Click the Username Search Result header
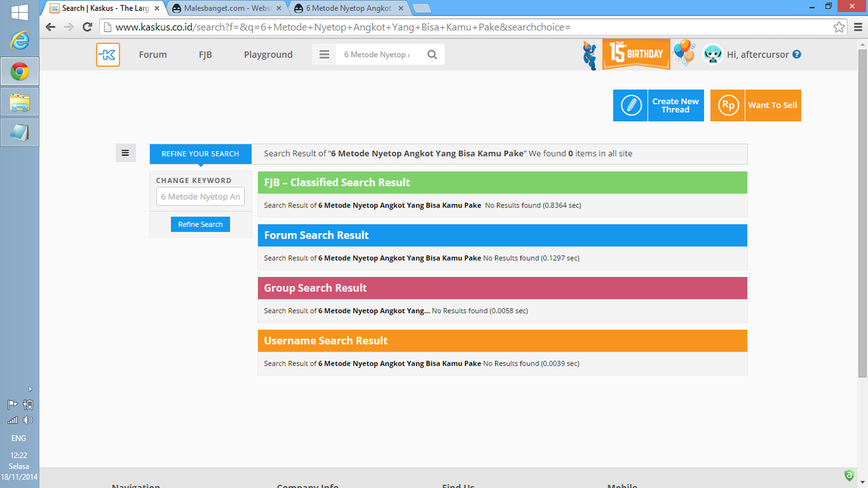This screenshot has height=488, width=868. [x=502, y=341]
